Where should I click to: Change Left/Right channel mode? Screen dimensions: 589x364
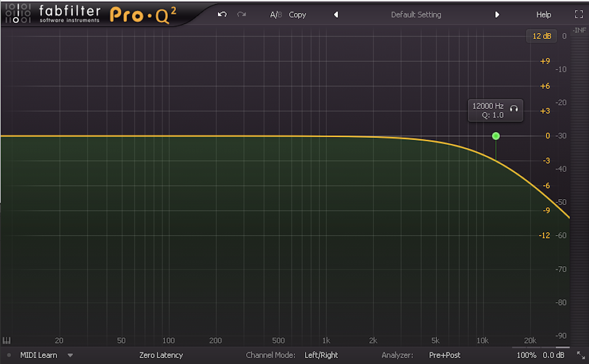(321, 355)
